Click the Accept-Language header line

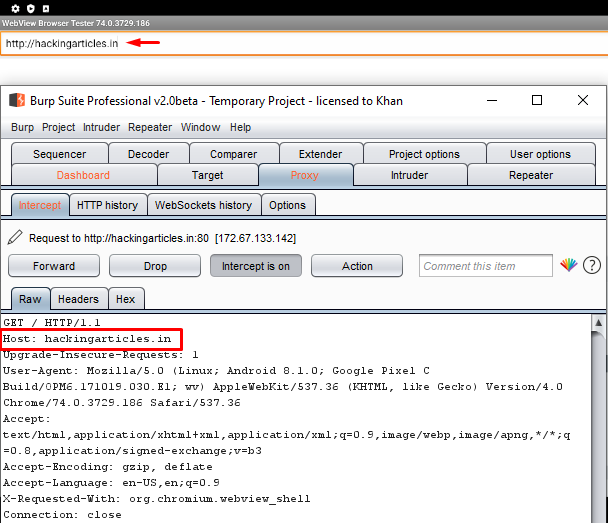tap(111, 483)
